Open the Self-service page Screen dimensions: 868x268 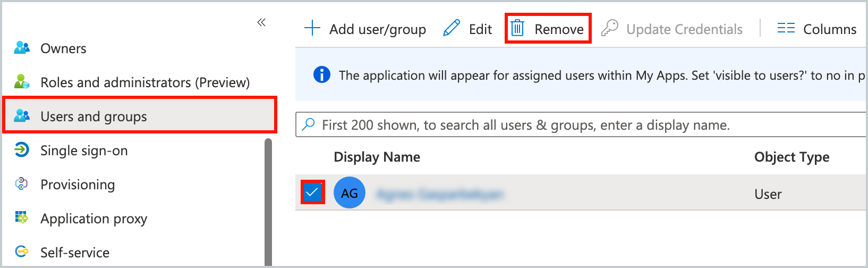[75, 253]
